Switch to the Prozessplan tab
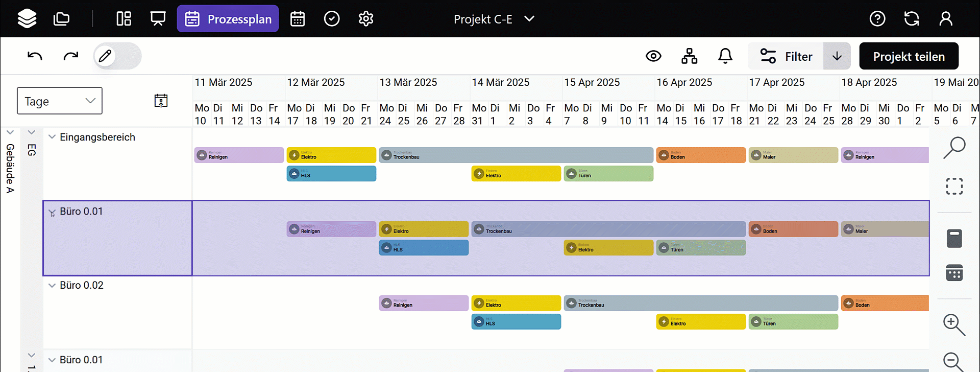The height and width of the screenshot is (372, 980). [x=228, y=19]
